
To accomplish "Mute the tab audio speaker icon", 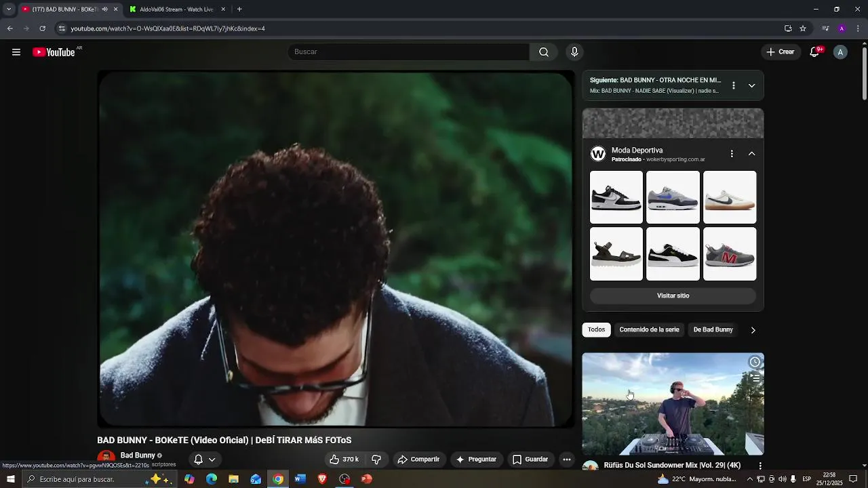I will (x=104, y=9).
